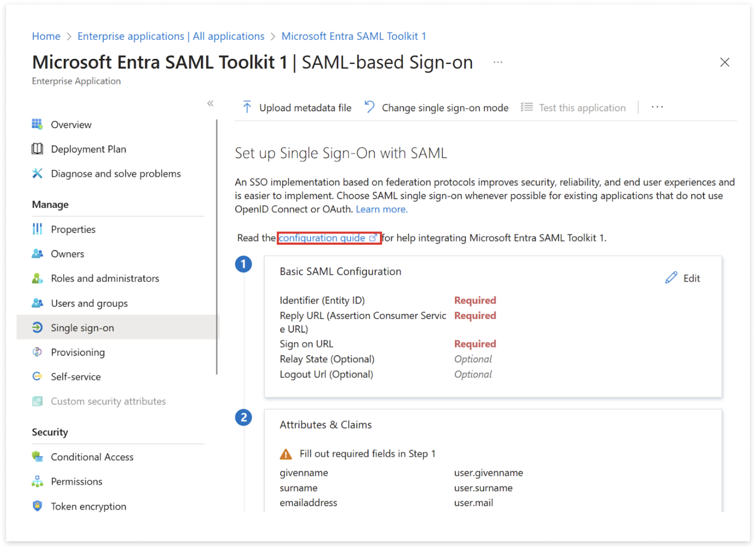Open Self-service via its key icon

(x=37, y=376)
